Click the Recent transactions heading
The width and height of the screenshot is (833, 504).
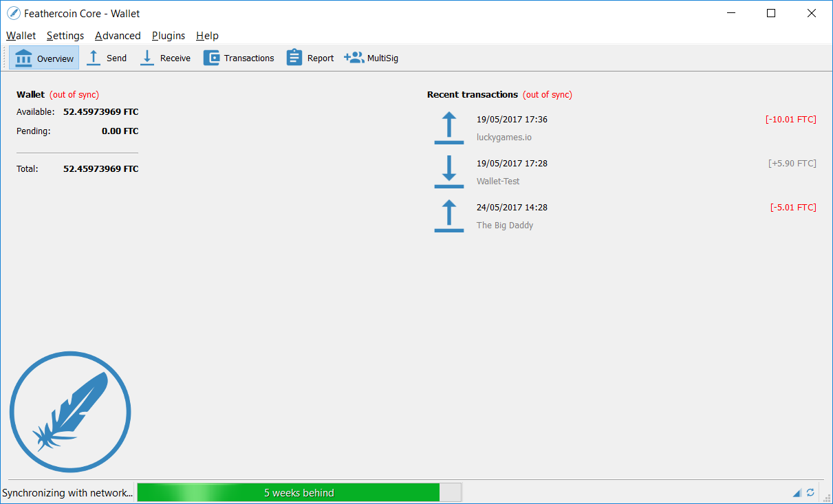click(x=473, y=95)
